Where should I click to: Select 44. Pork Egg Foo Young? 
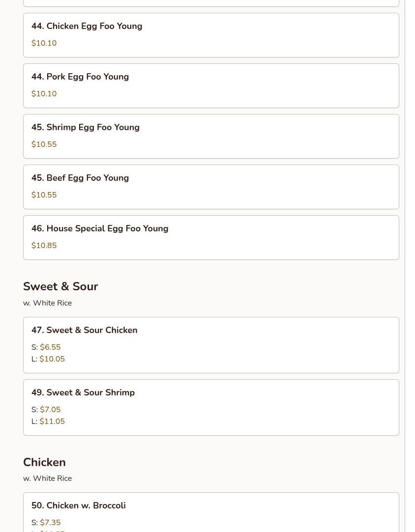(x=80, y=77)
